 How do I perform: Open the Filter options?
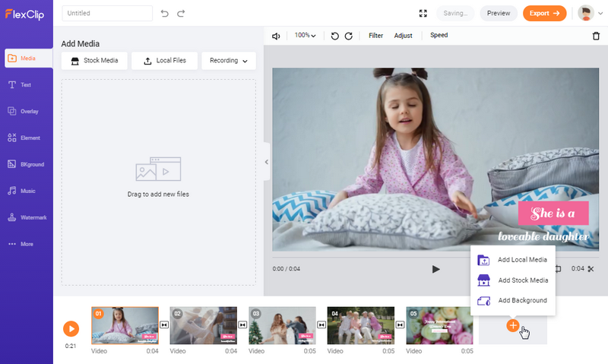pos(375,36)
